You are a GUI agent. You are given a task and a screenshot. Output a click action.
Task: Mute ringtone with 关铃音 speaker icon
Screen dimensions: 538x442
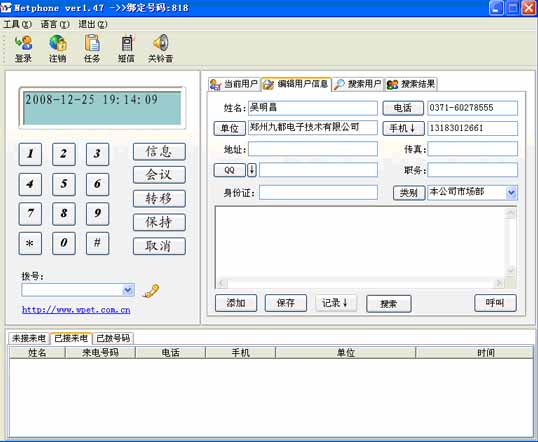[161, 43]
